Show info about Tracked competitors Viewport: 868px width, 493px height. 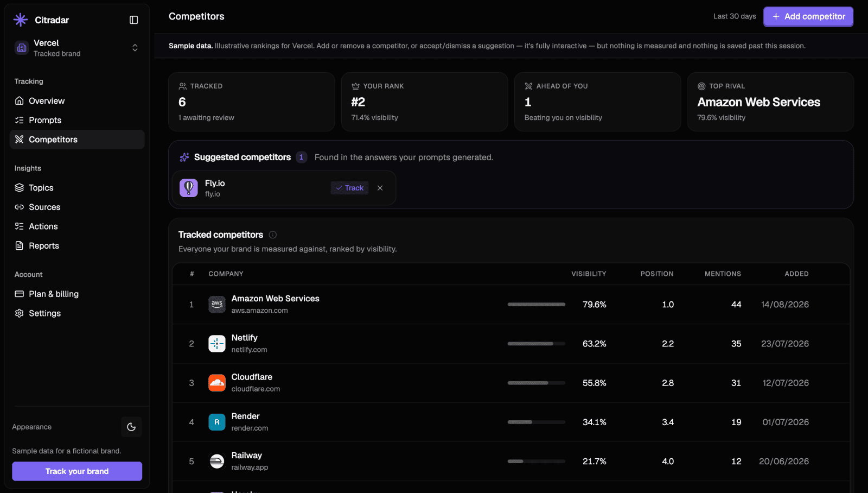273,235
